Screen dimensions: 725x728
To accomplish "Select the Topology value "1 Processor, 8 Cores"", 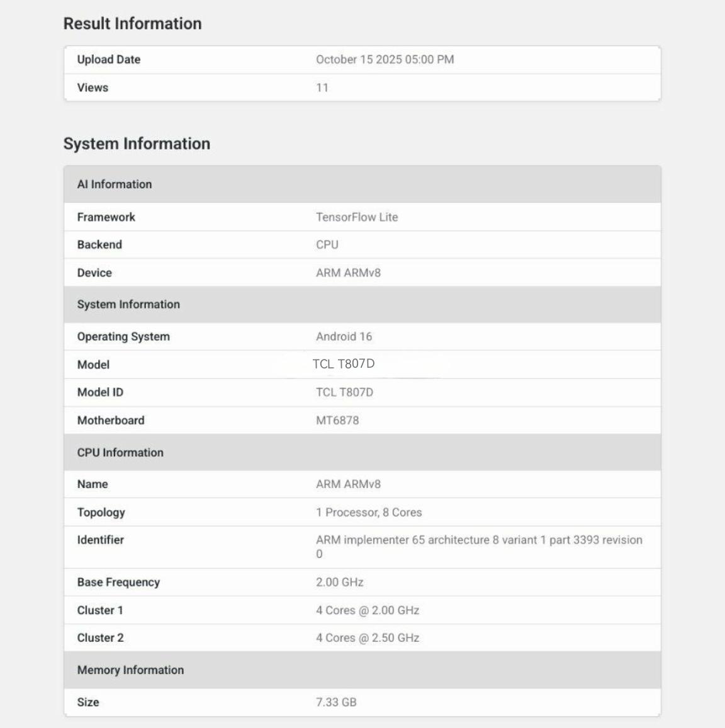I will coord(369,513).
